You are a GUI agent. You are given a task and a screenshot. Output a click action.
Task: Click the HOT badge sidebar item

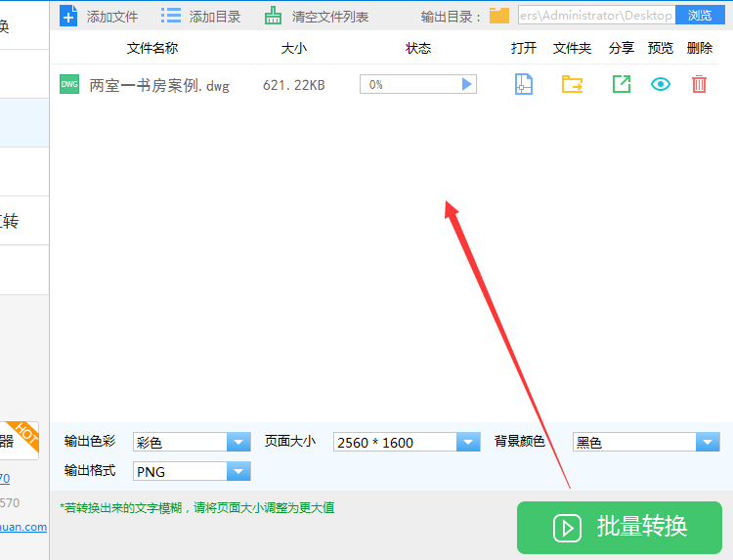tap(20, 441)
